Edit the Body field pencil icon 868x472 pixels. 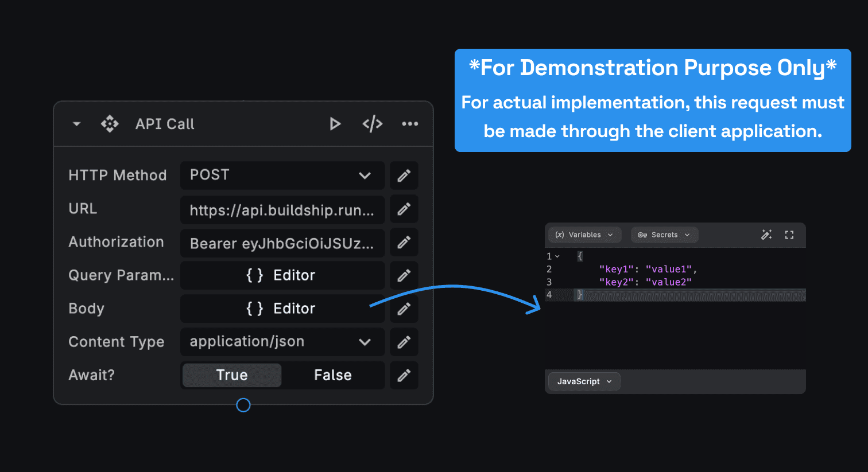(x=404, y=309)
